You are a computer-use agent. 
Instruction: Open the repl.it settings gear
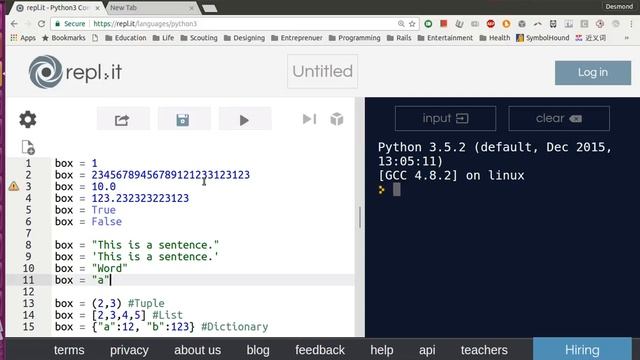coord(28,120)
